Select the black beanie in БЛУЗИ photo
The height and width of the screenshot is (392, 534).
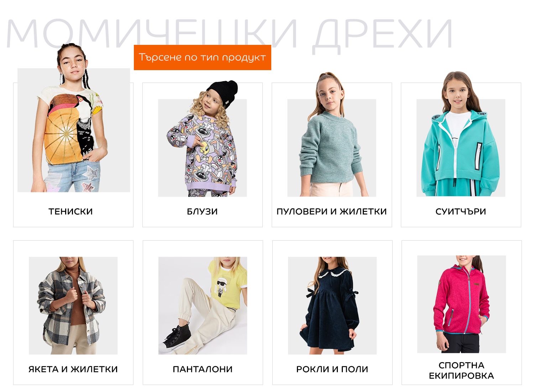coord(223,91)
